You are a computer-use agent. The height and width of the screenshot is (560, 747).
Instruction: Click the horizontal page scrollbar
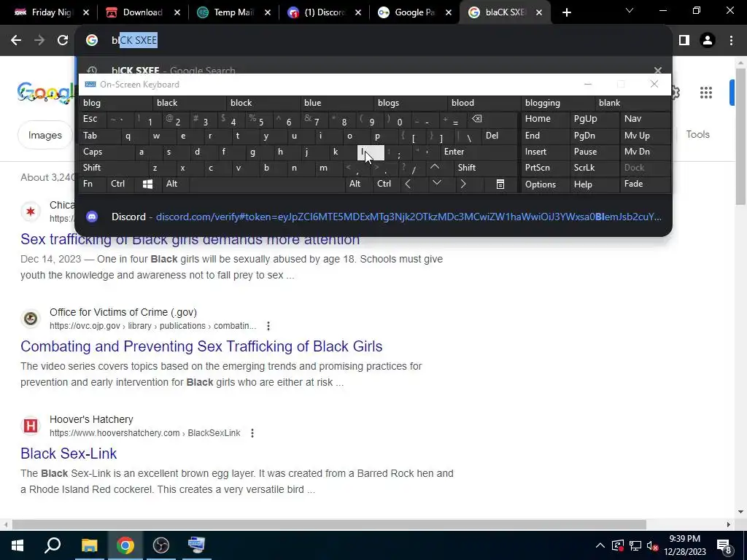(329, 524)
